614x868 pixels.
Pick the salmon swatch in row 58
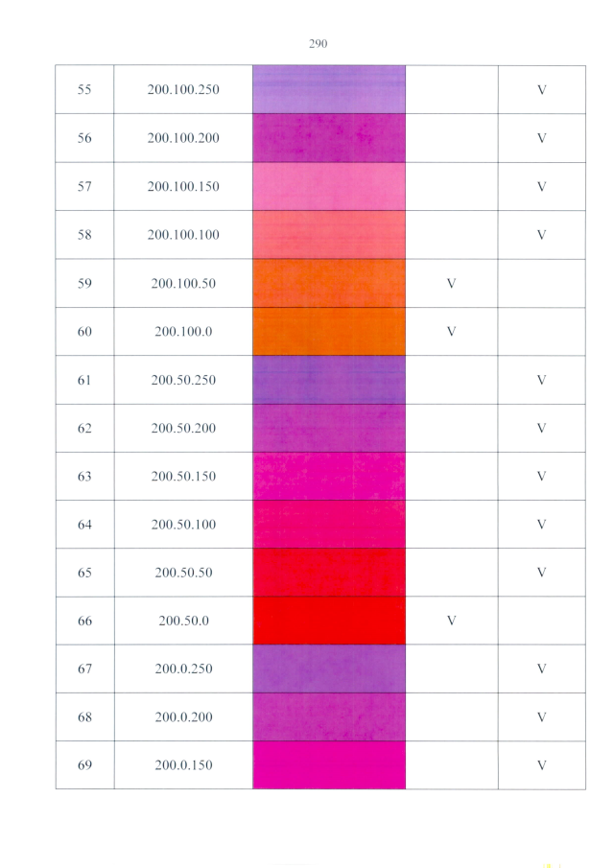coord(329,235)
